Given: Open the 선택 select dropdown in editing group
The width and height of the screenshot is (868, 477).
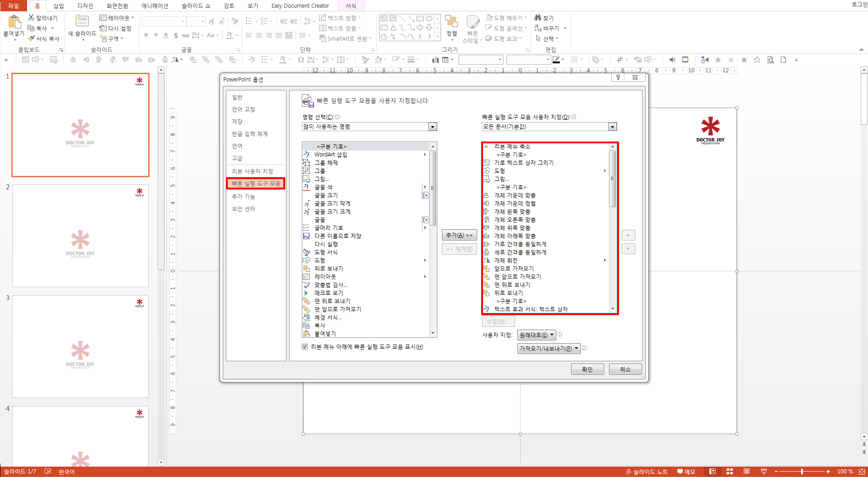Looking at the screenshot, I should 547,38.
